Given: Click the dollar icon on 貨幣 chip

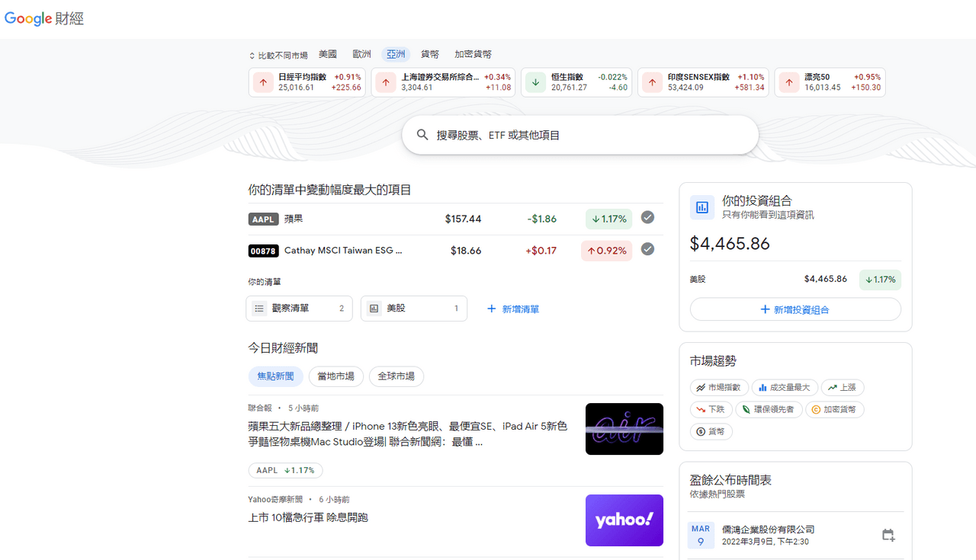Looking at the screenshot, I should coord(699,431).
